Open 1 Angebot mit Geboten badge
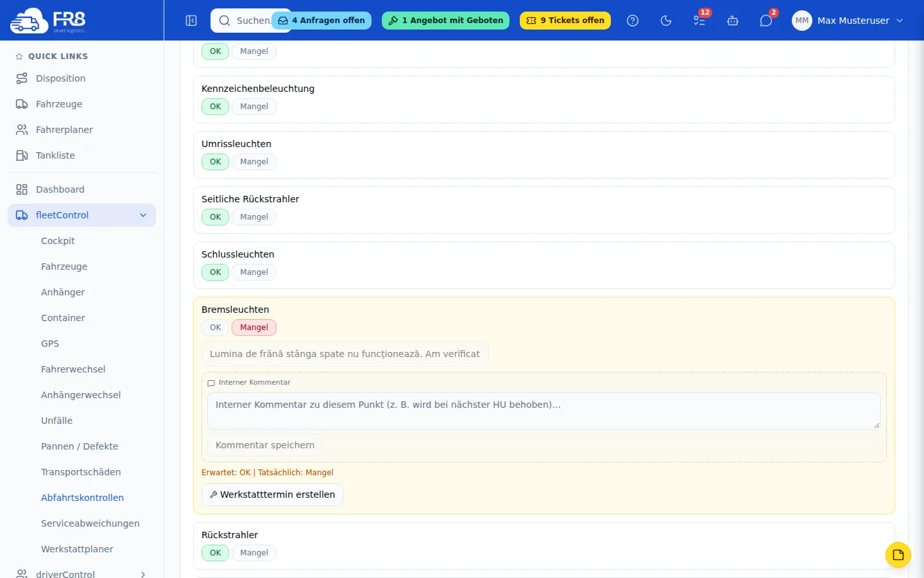Viewport: 924px width, 578px height. [446, 21]
